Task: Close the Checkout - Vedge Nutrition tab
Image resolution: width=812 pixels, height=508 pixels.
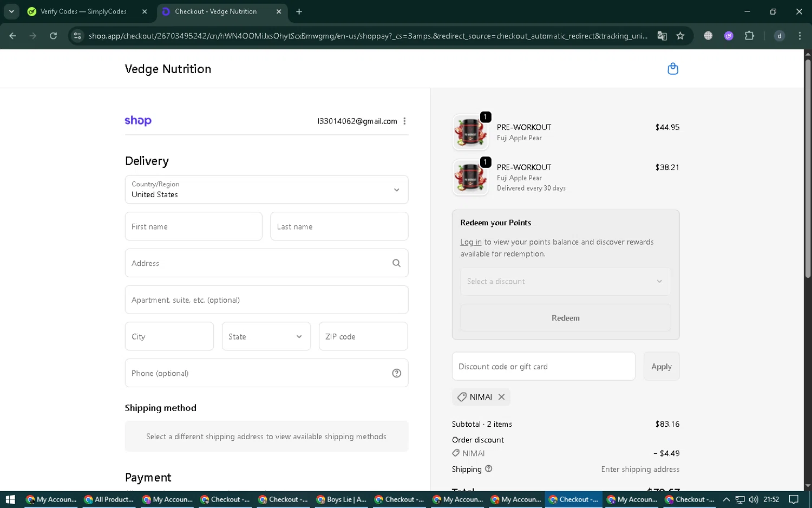Action: coord(279,11)
